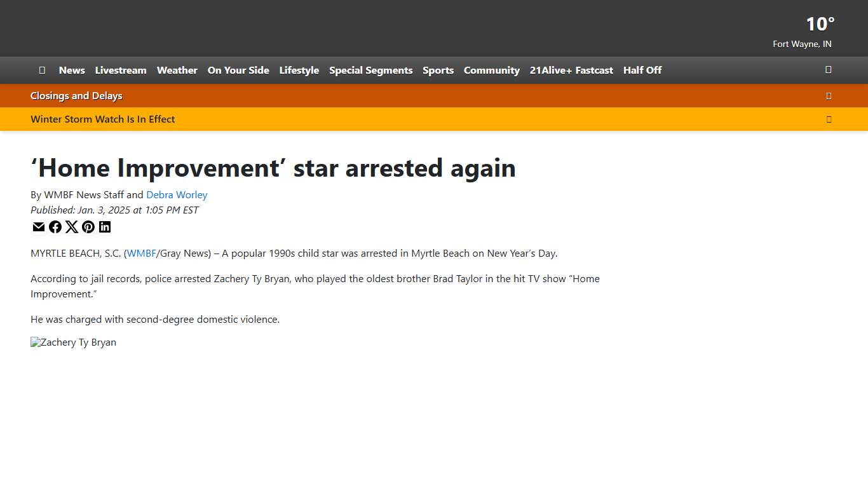Open author Debra Worley's profile link
868x488 pixels.
pos(177,194)
